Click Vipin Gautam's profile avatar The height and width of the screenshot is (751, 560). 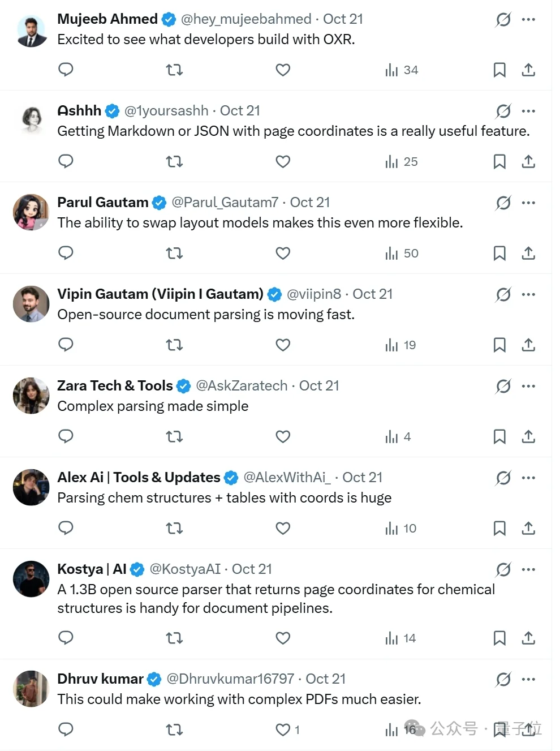(x=31, y=304)
